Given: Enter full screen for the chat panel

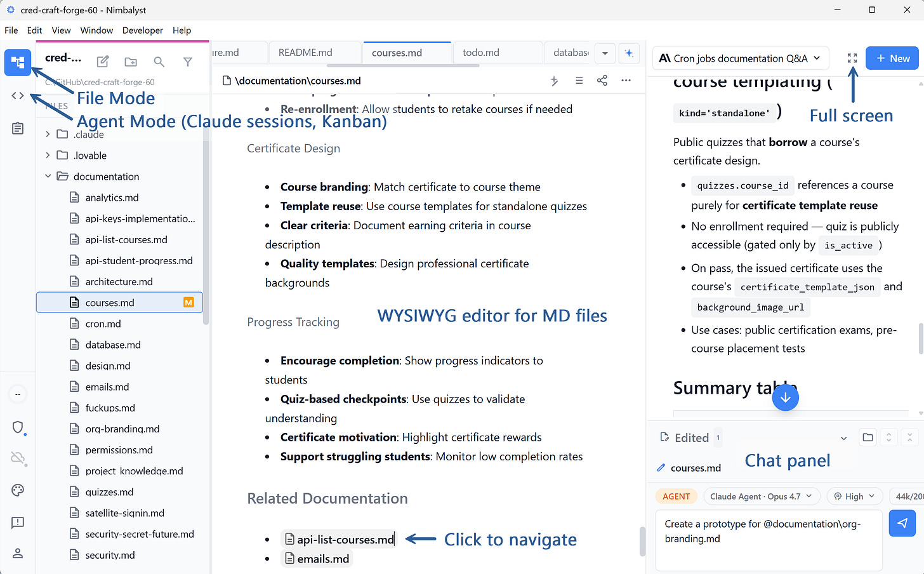Looking at the screenshot, I should (852, 58).
